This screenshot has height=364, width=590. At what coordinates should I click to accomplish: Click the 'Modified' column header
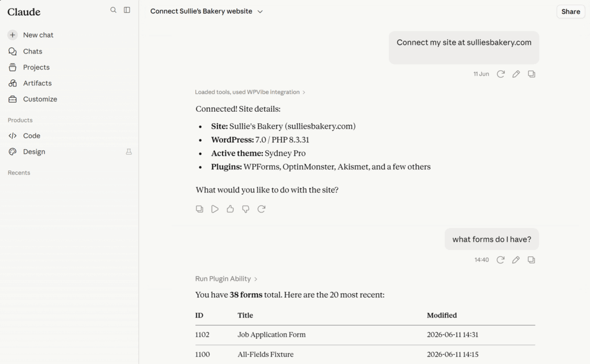tap(441, 315)
